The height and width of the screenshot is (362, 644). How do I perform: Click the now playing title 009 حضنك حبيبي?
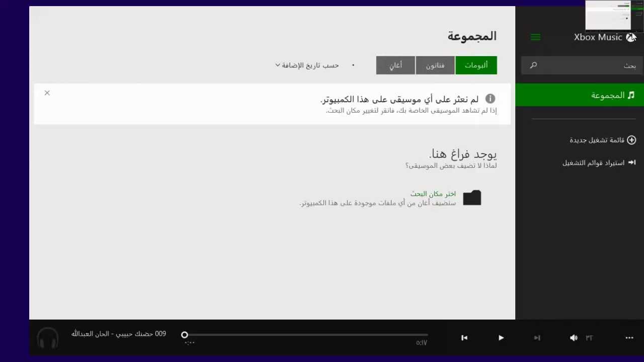[x=119, y=334]
